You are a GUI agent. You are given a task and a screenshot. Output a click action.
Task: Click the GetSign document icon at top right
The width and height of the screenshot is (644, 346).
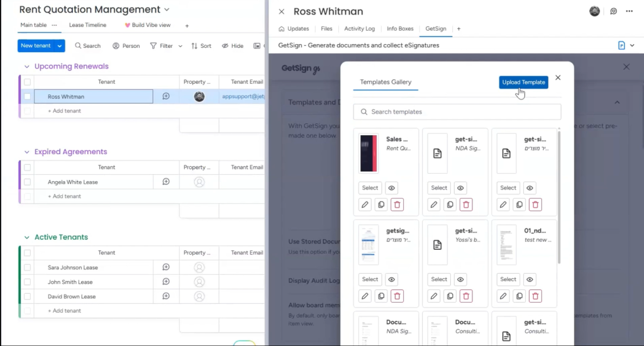pos(621,46)
